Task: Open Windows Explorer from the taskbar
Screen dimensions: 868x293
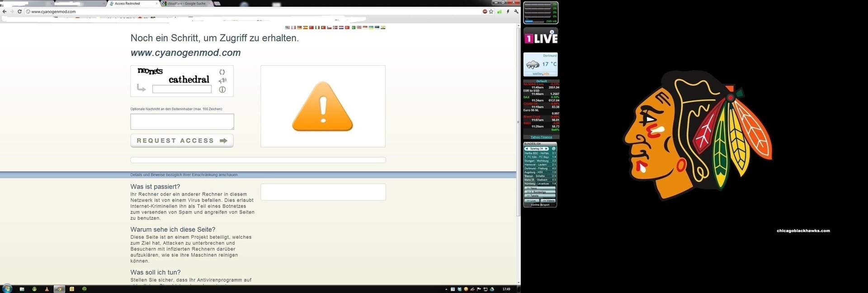Action: tap(22, 289)
